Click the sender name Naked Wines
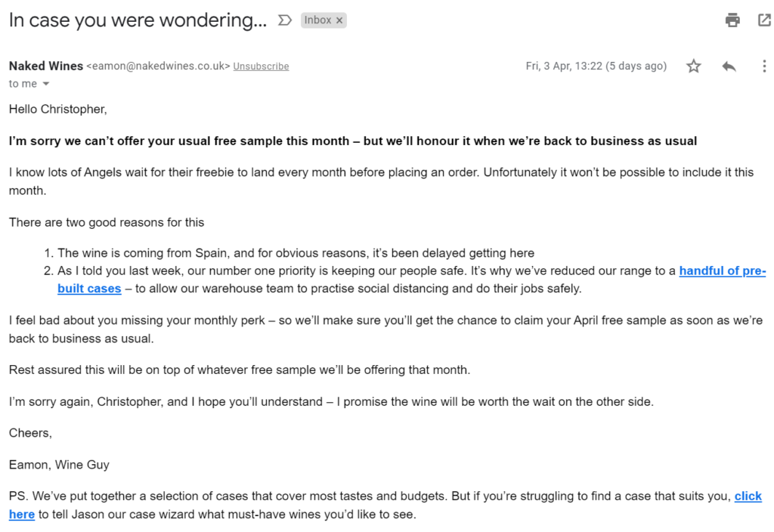The width and height of the screenshot is (774, 532). pyautogui.click(x=46, y=66)
